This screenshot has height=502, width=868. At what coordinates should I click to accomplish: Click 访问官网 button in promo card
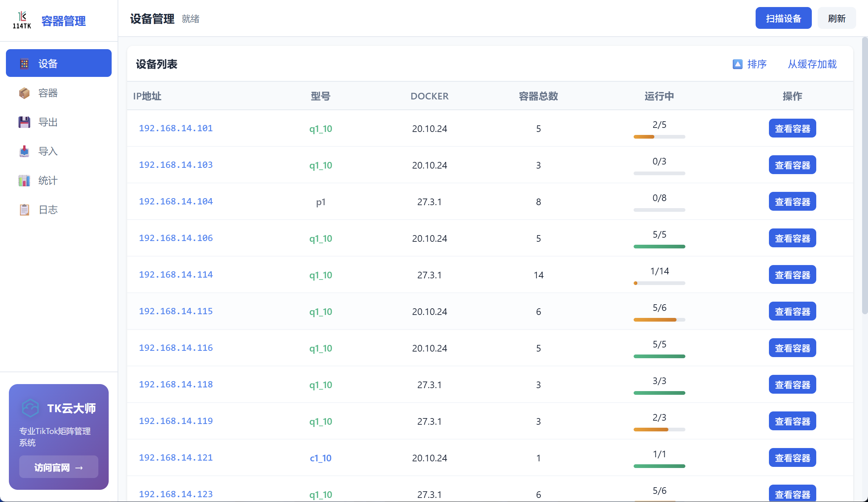pos(58,467)
